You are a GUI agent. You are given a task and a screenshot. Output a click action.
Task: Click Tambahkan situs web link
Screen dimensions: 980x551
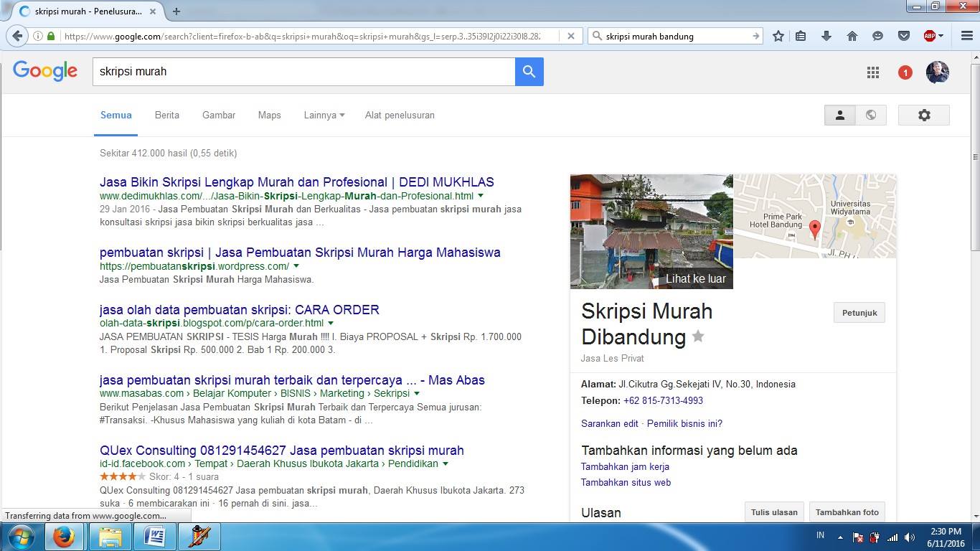[x=626, y=482]
